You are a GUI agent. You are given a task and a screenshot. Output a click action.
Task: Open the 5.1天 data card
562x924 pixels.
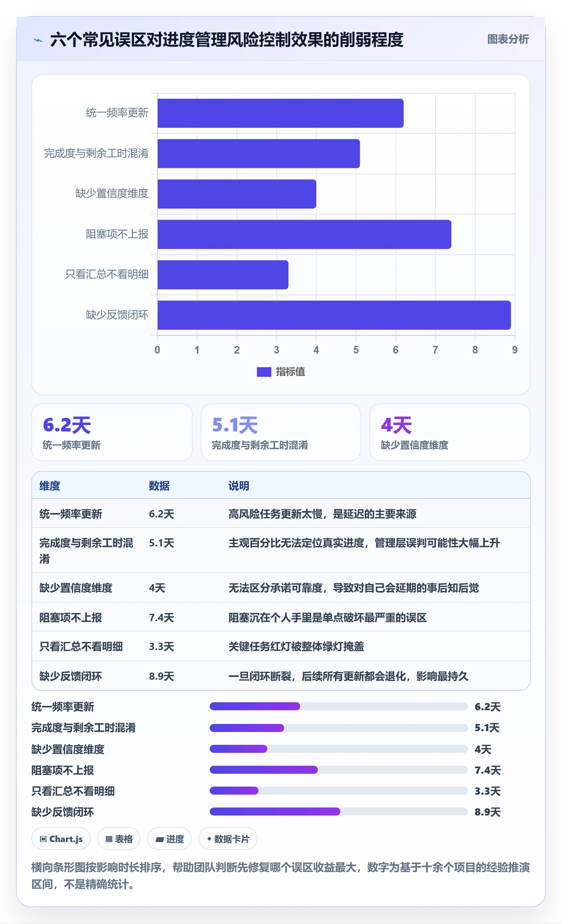(281, 432)
